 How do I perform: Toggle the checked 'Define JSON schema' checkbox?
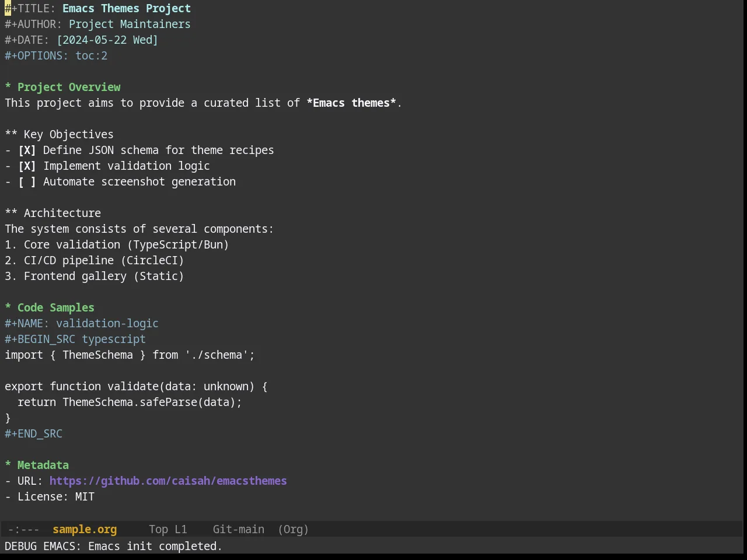tap(27, 150)
